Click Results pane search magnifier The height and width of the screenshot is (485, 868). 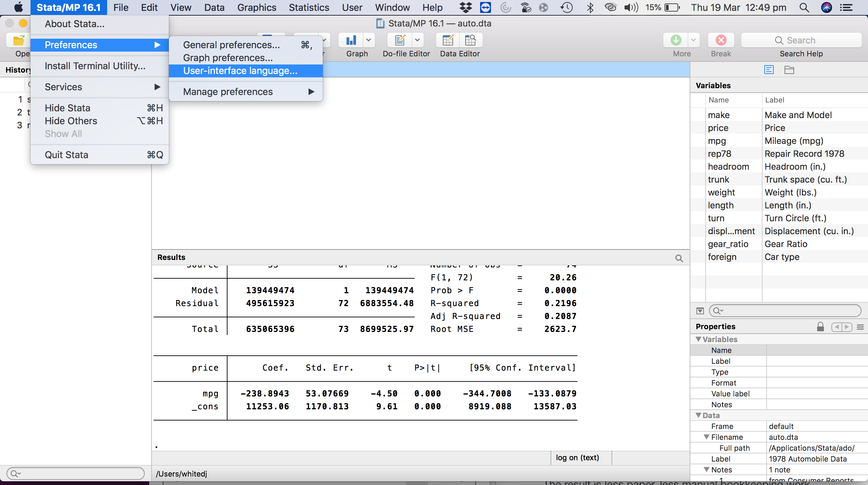click(679, 258)
